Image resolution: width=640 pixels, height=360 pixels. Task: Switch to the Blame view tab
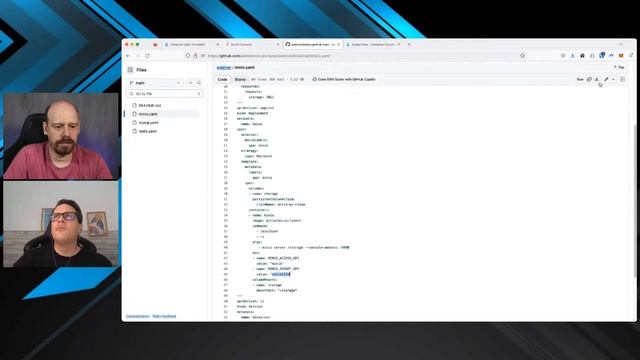pyautogui.click(x=240, y=80)
